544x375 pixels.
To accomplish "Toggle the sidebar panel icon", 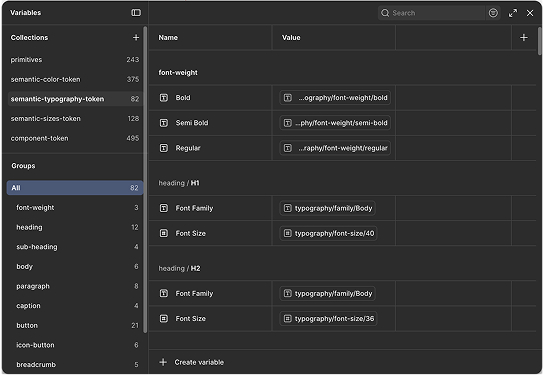I will [x=136, y=13].
